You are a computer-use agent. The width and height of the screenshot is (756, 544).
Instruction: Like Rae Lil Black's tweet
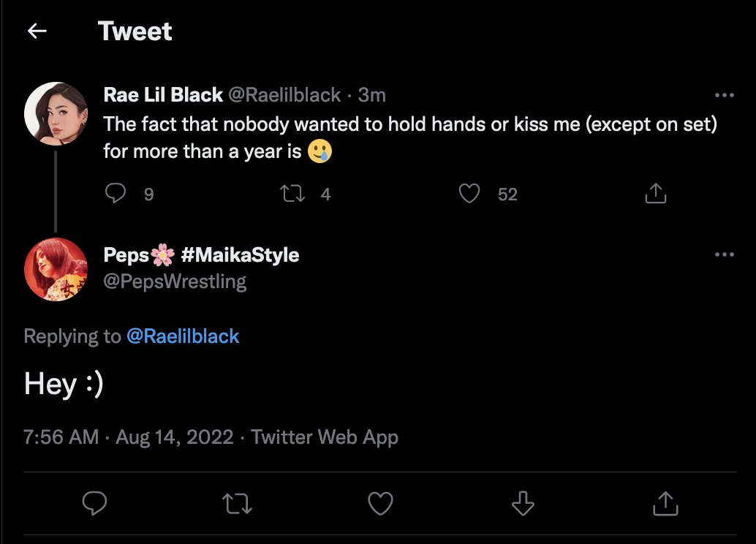[x=469, y=193]
